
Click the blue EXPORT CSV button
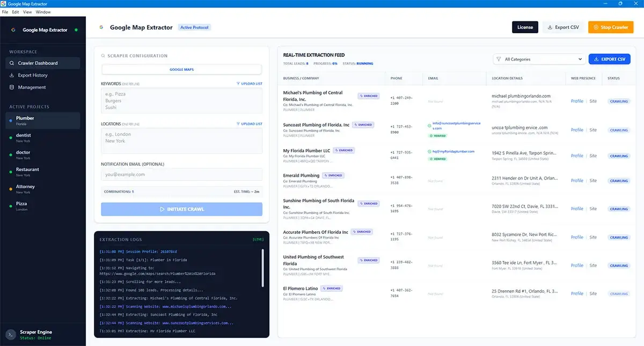(x=610, y=59)
